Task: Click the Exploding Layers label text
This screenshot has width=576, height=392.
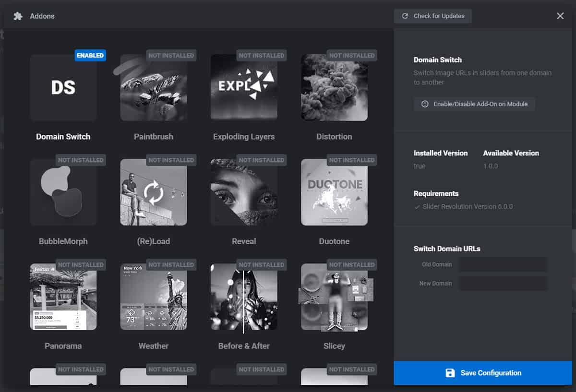Action: point(244,137)
